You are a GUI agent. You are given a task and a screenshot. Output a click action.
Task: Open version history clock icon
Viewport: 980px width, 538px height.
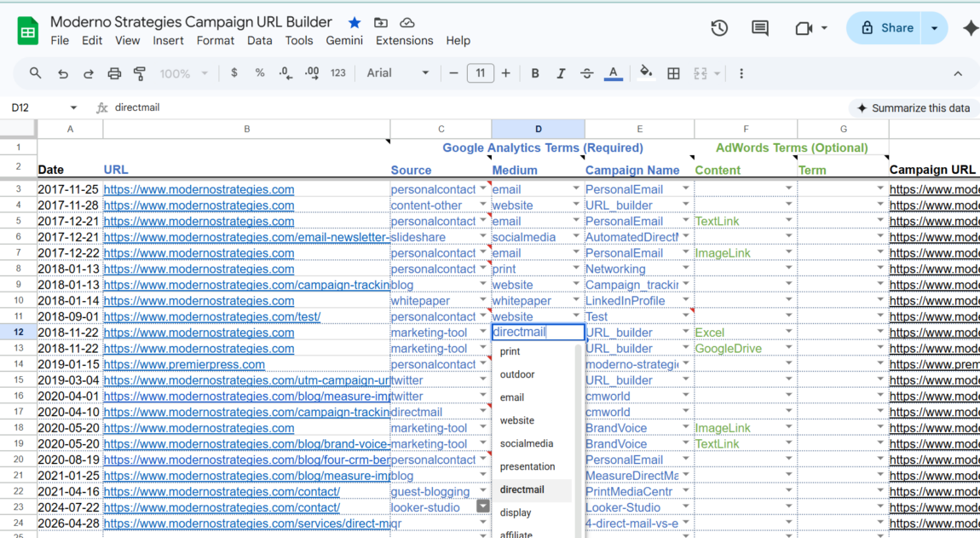[x=718, y=28]
